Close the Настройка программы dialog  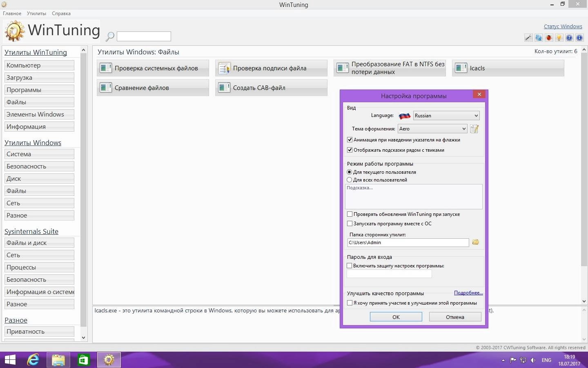(x=479, y=94)
